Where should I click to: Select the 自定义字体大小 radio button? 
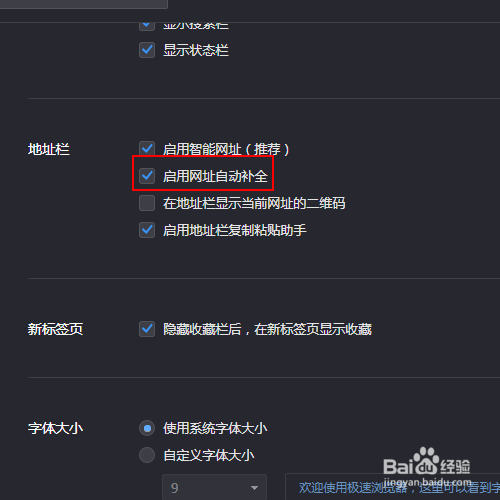click(x=147, y=455)
